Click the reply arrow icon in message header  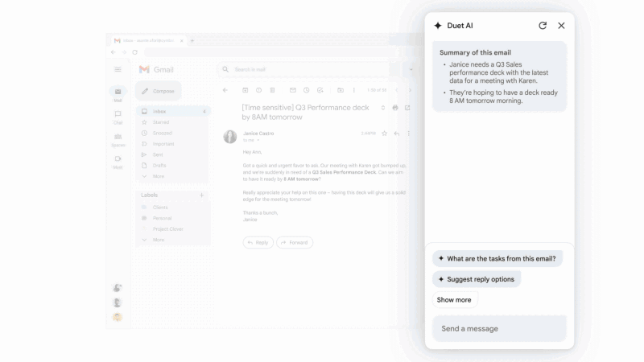point(397,134)
